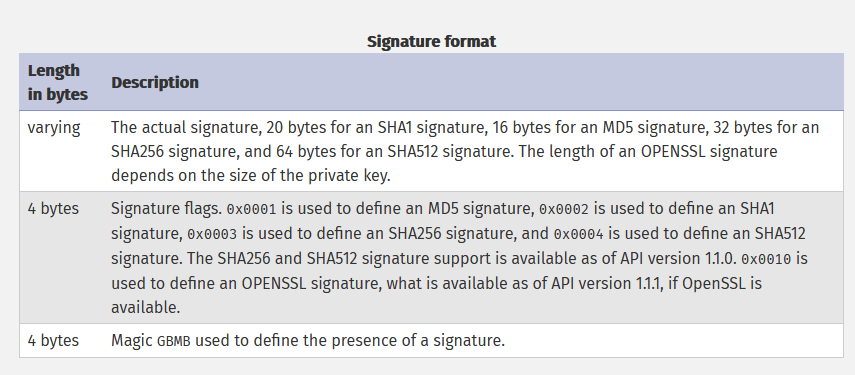The image size is (855, 375).
Task: Click the 0x0010 OPENSSL flag code
Action: click(x=766, y=259)
